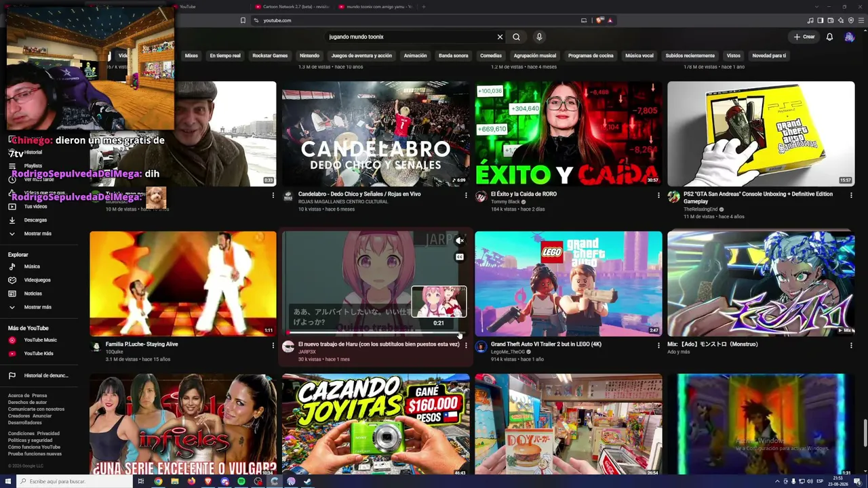Open the account avatar menu
The width and height of the screenshot is (868, 488).
point(849,37)
